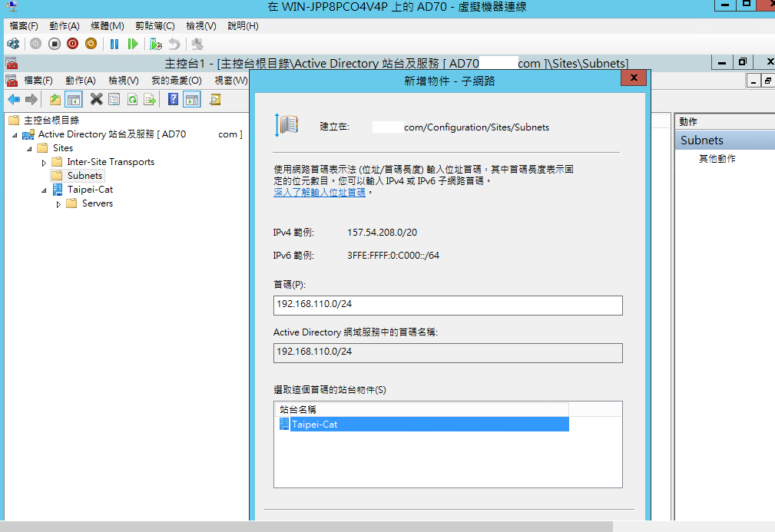Click the Export list icon
This screenshot has height=532, width=775.
pos(150,100)
